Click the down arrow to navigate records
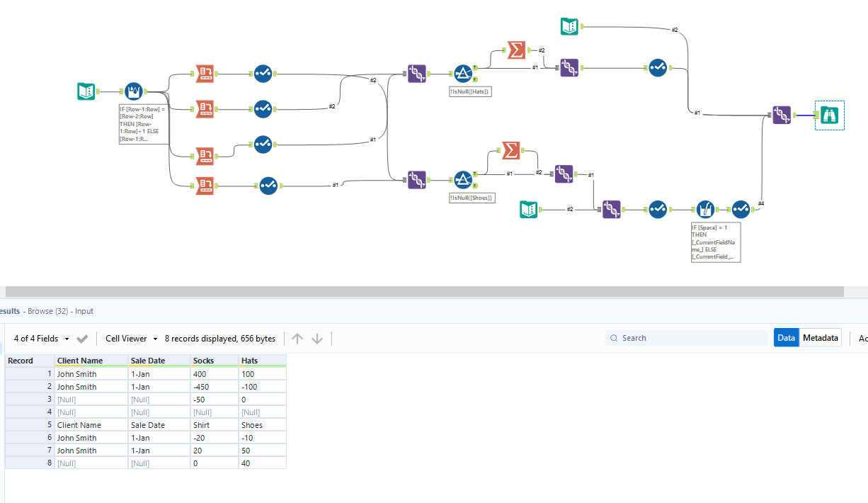 tap(317, 338)
